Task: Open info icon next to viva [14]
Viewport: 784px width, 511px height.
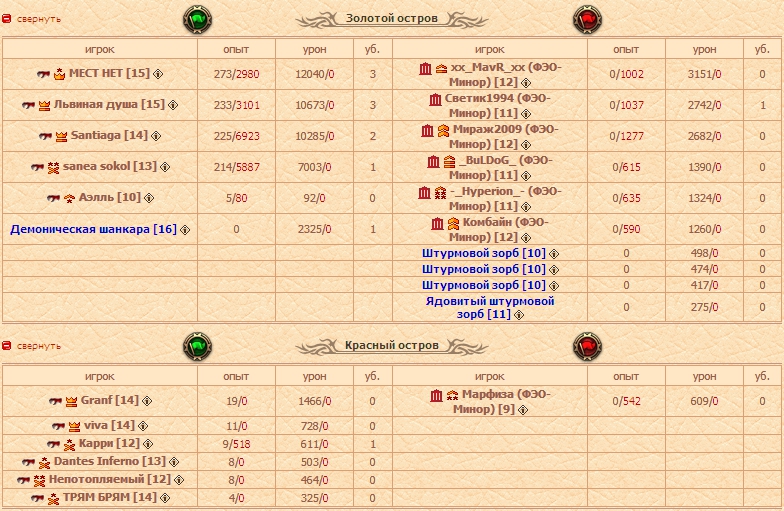Action: click(143, 426)
